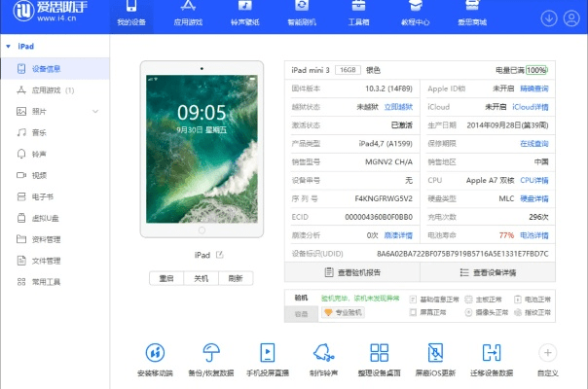Open 视频 in the sidebar
Image resolution: width=588 pixels, height=389 pixels.
[55, 175]
